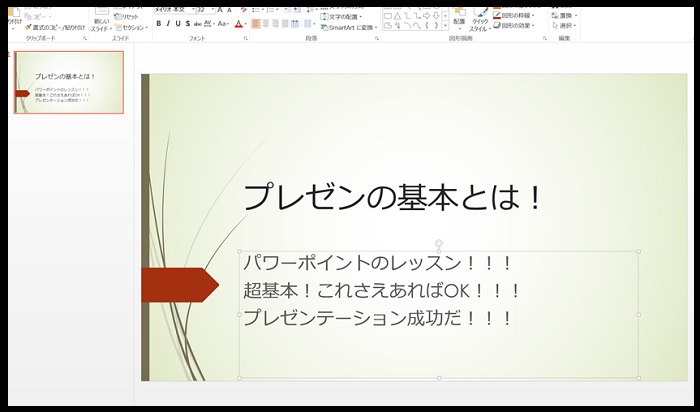The height and width of the screenshot is (412, 700).
Task: Click the line パワーポイントのレッスン!!!
Action: pyautogui.click(x=377, y=263)
